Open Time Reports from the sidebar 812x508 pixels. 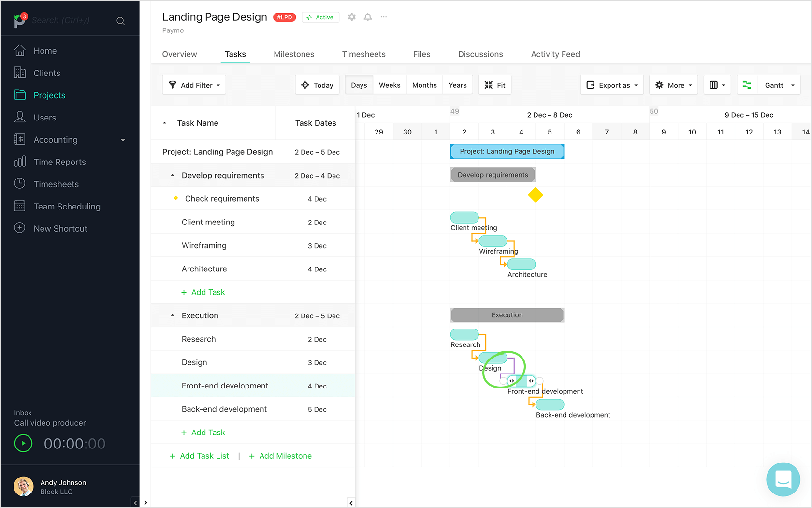[x=59, y=162]
